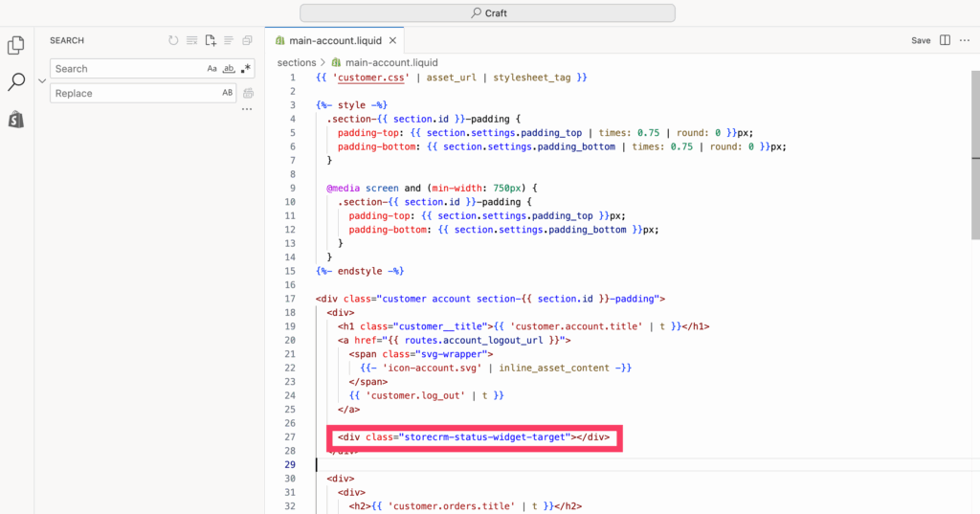Click the Search magnifier sidebar icon
The width and height of the screenshot is (980, 514).
pyautogui.click(x=15, y=82)
